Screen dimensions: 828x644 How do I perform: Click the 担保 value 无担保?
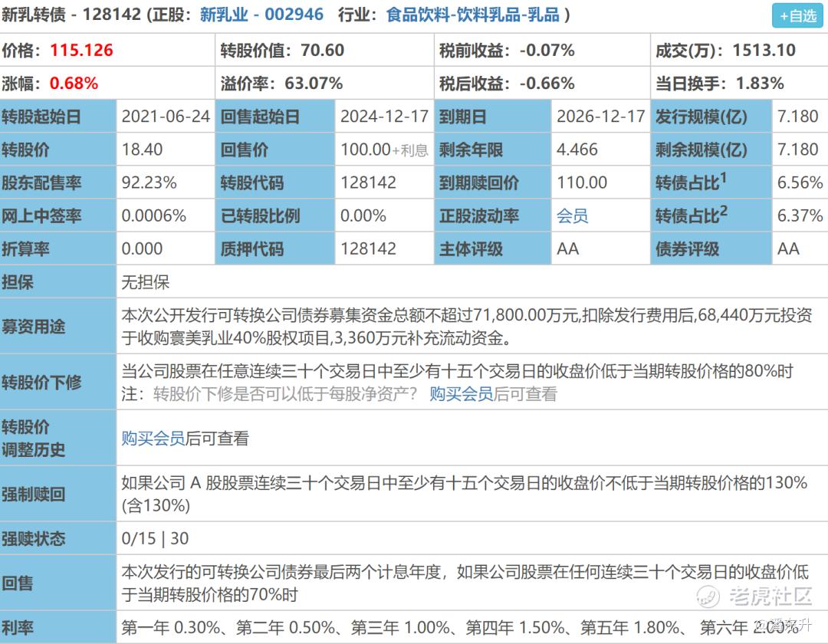[145, 282]
